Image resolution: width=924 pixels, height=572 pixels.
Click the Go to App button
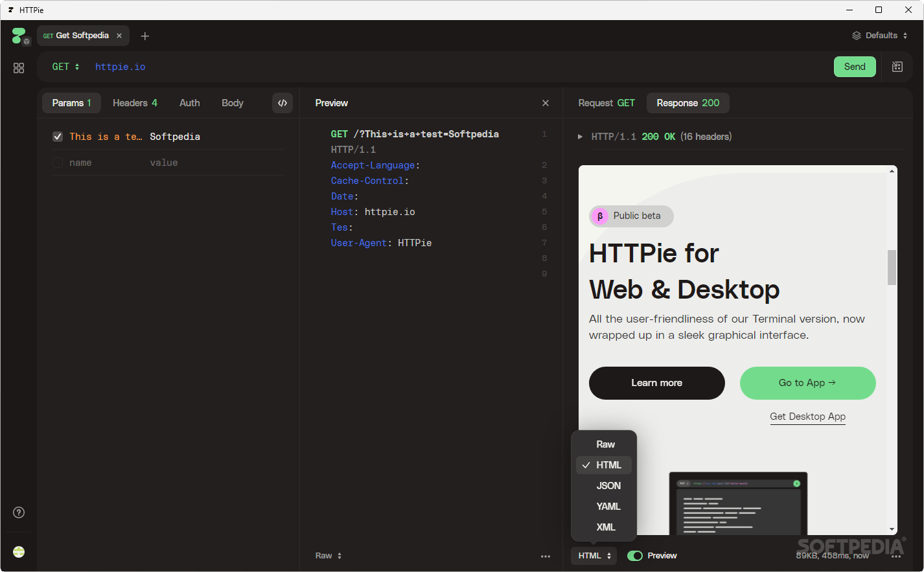[808, 383]
